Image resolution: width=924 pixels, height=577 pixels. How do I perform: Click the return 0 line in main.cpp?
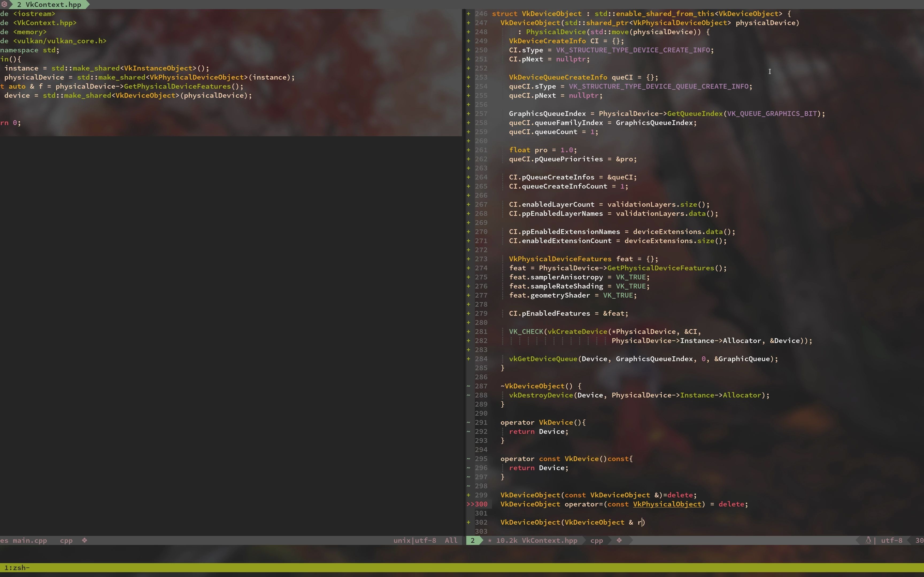[x=11, y=123]
